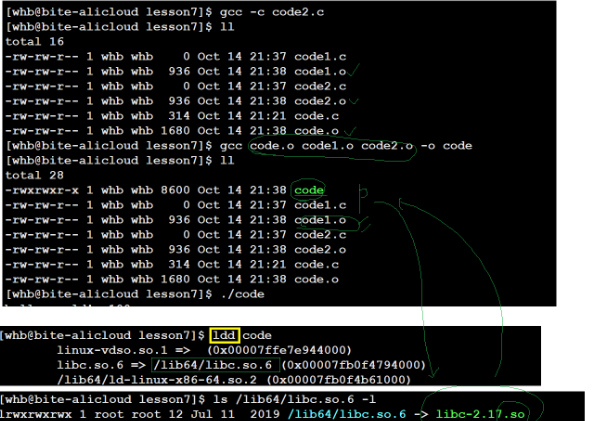Click the './code' run command
The height and width of the screenshot is (421, 599).
242,294
